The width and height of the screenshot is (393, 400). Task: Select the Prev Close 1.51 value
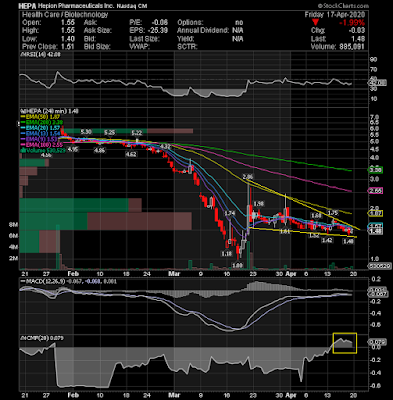(x=68, y=46)
